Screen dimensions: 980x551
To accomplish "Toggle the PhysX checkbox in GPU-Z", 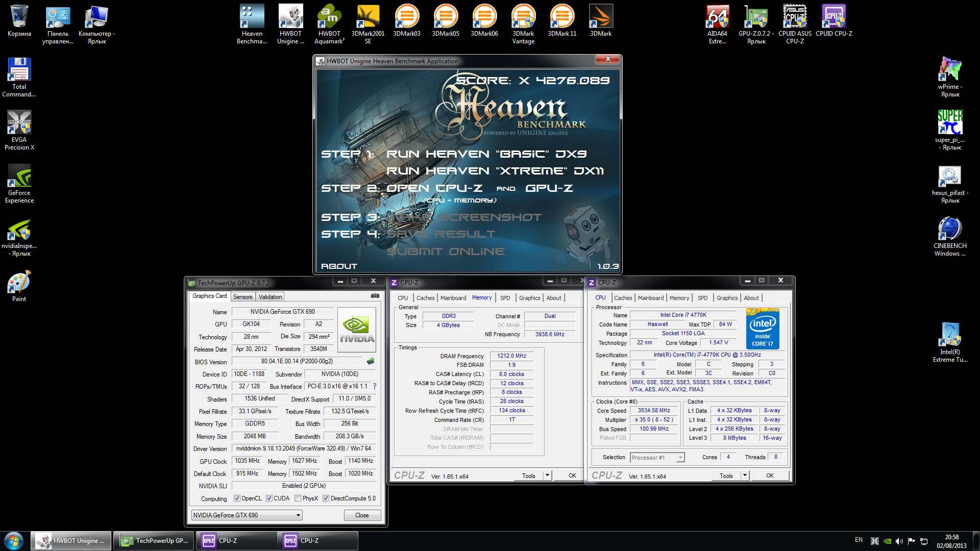I will click(298, 498).
